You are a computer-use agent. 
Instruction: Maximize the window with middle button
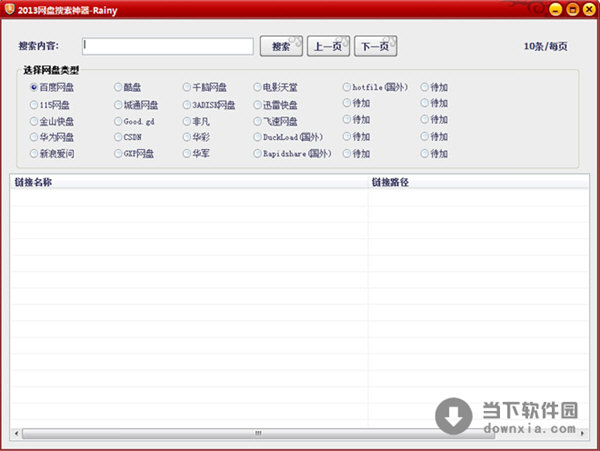click(572, 9)
